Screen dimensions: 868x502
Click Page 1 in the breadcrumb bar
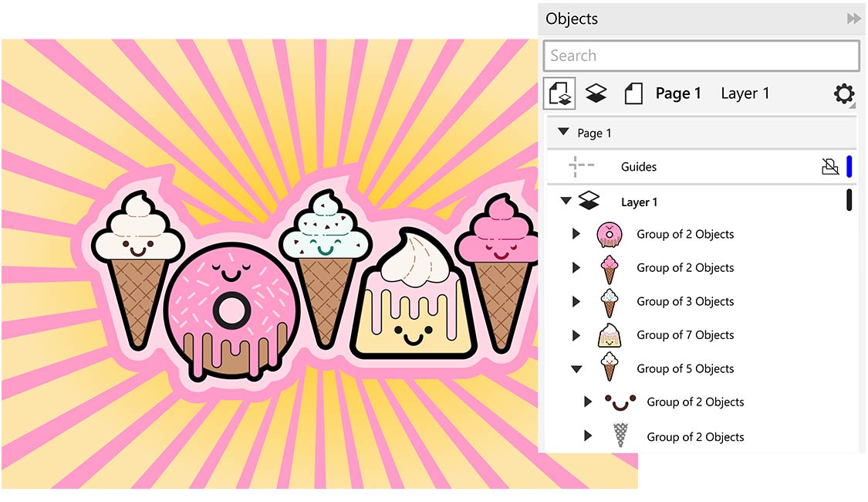point(677,93)
